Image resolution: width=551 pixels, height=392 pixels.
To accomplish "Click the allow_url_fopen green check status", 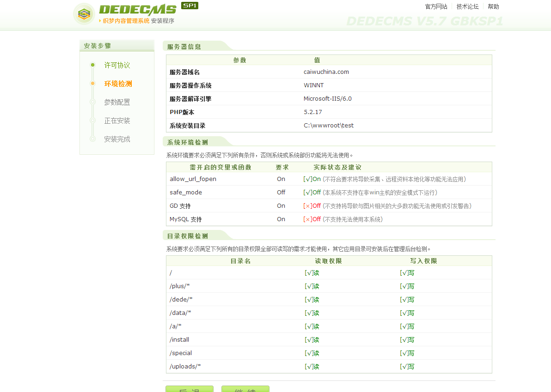I will 312,179.
